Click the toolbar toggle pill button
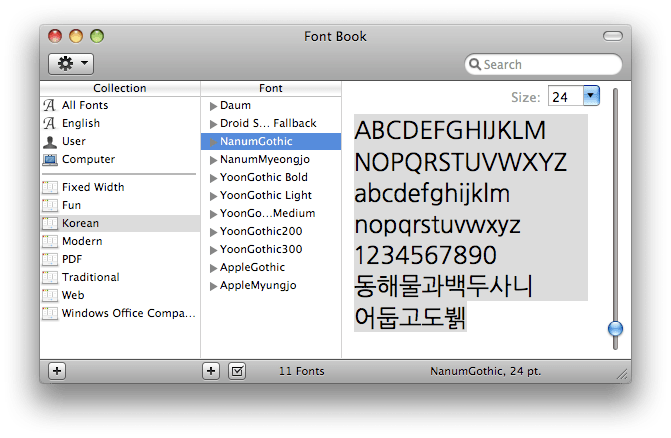This screenshot has width=671, height=438. pyautogui.click(x=612, y=37)
